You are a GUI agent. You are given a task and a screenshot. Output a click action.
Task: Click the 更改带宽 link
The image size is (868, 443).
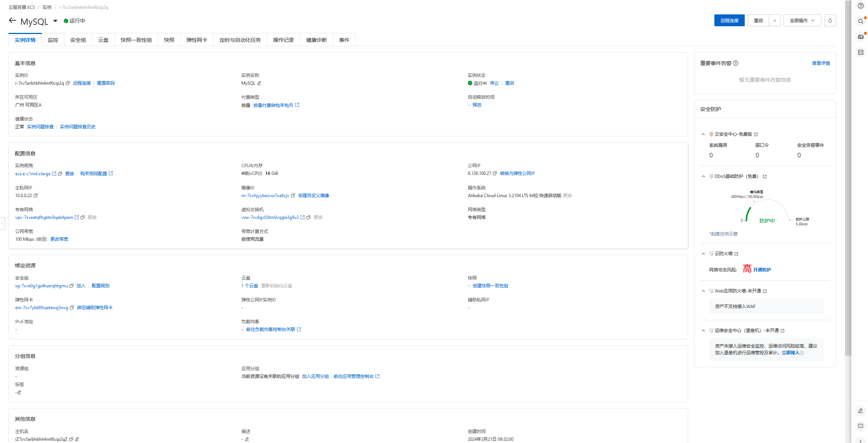tap(59, 239)
